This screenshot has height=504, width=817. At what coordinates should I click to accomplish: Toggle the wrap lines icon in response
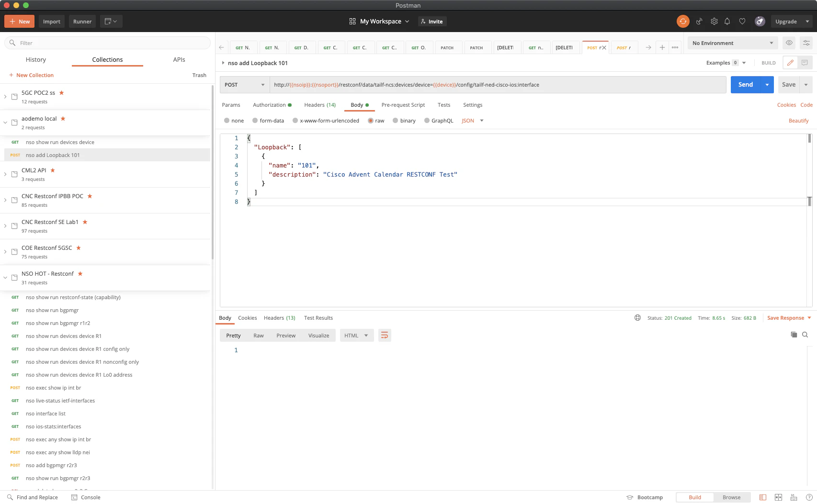[385, 336]
